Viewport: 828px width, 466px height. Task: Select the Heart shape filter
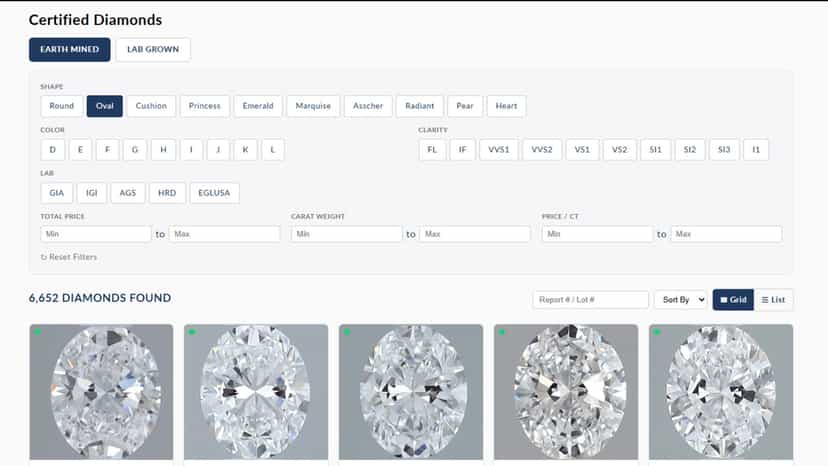click(506, 106)
